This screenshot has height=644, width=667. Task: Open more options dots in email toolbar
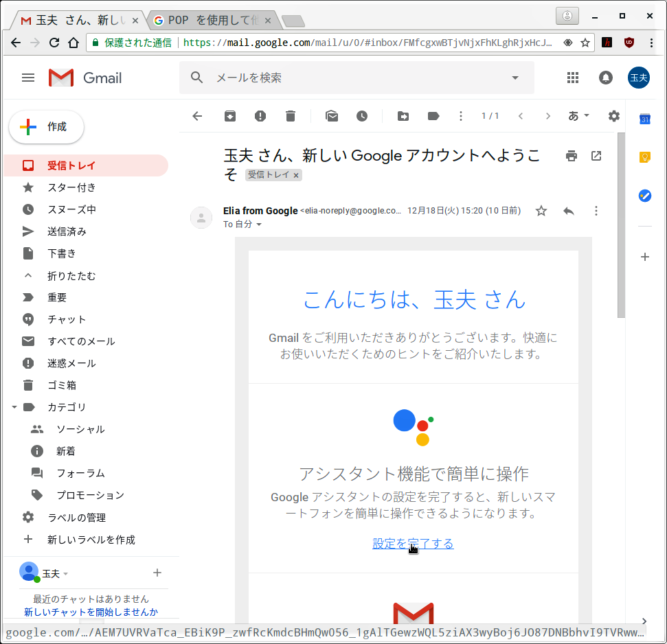pyautogui.click(x=461, y=116)
